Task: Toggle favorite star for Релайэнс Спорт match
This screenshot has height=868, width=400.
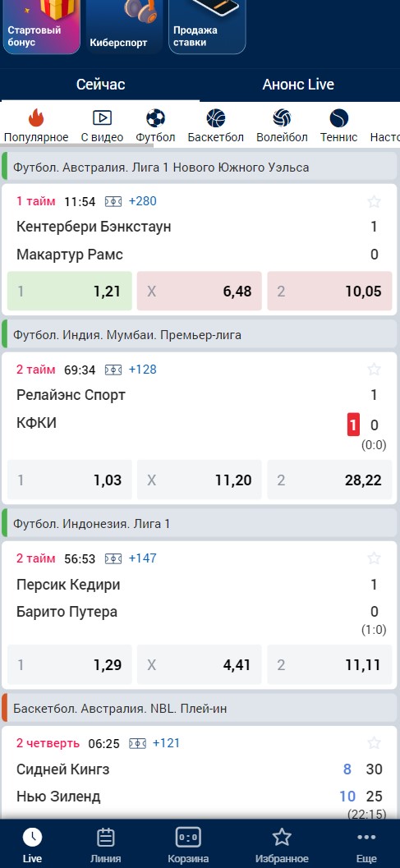Action: point(374,370)
